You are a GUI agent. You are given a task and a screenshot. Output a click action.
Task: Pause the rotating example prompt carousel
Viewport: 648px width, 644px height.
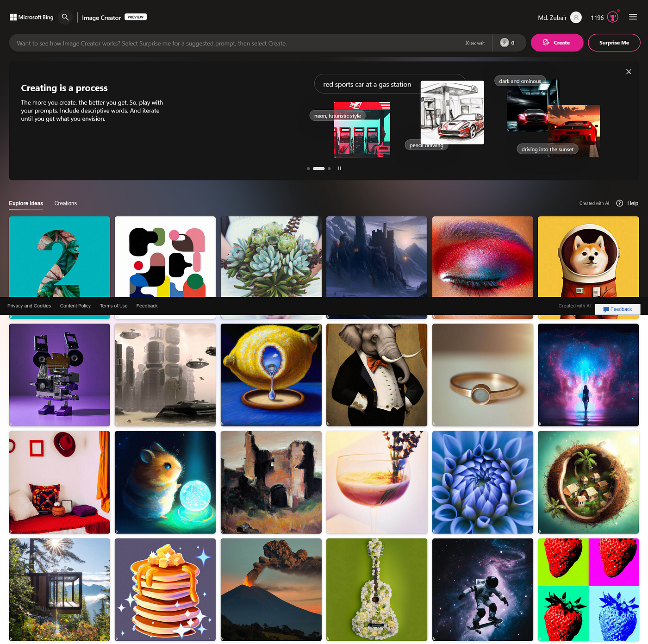click(340, 168)
